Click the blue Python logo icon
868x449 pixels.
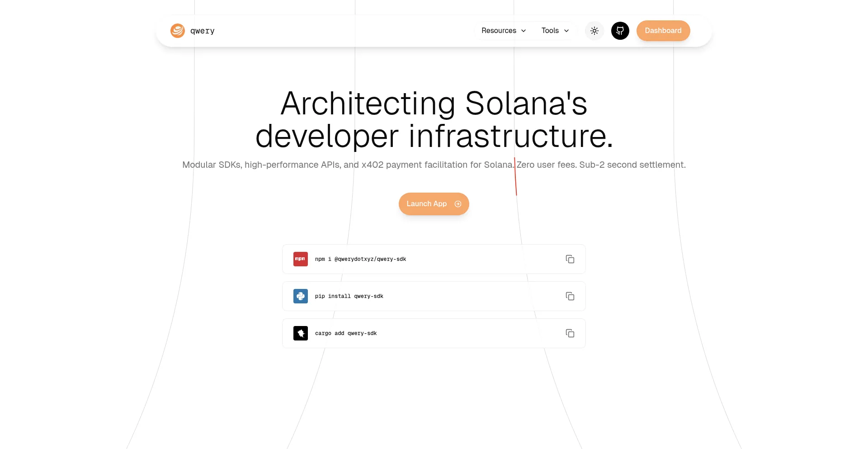pos(301,296)
